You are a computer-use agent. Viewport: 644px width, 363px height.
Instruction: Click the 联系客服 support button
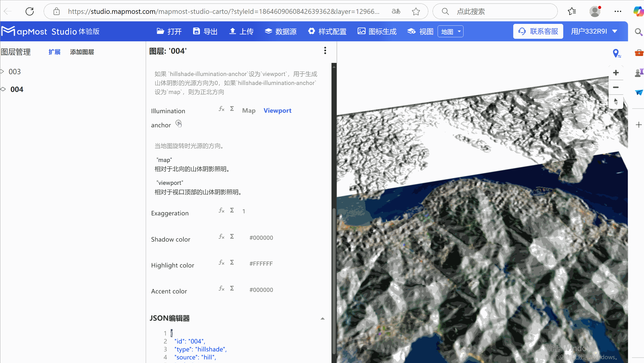tap(538, 31)
